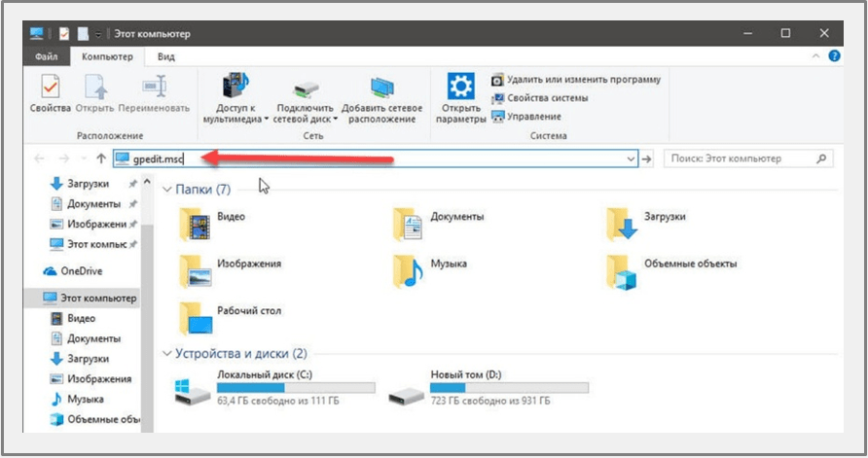Click the search field Поиск: Этот компьютер
The height and width of the screenshot is (458, 868).
point(740,159)
